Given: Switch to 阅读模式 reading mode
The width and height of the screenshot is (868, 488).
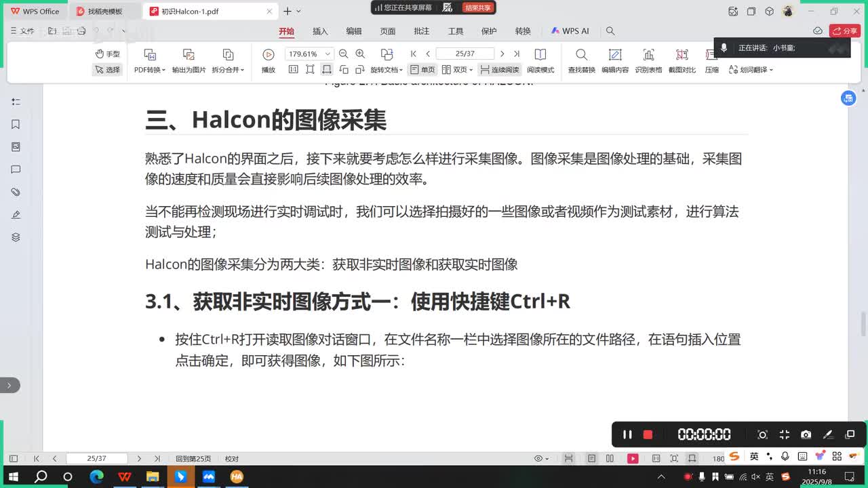Looking at the screenshot, I should [540, 60].
